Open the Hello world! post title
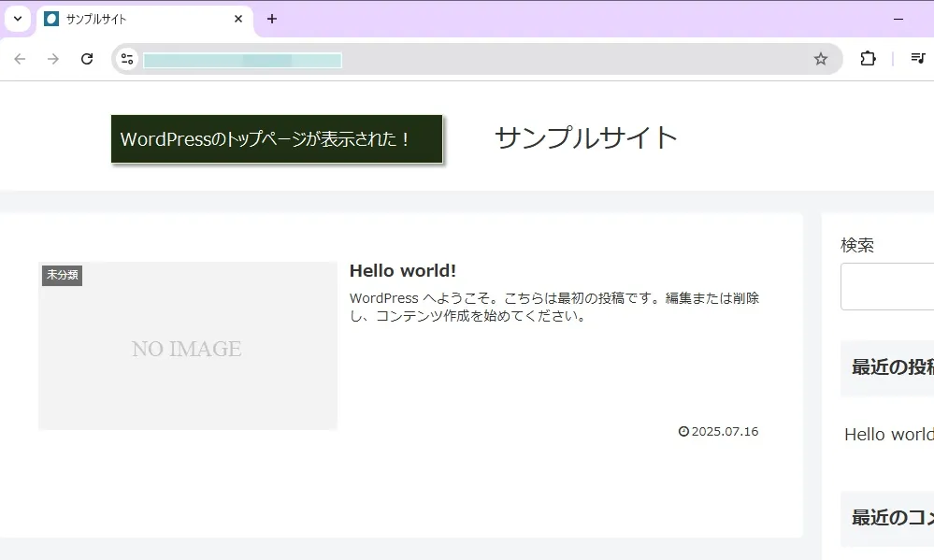934x560 pixels. pos(402,270)
